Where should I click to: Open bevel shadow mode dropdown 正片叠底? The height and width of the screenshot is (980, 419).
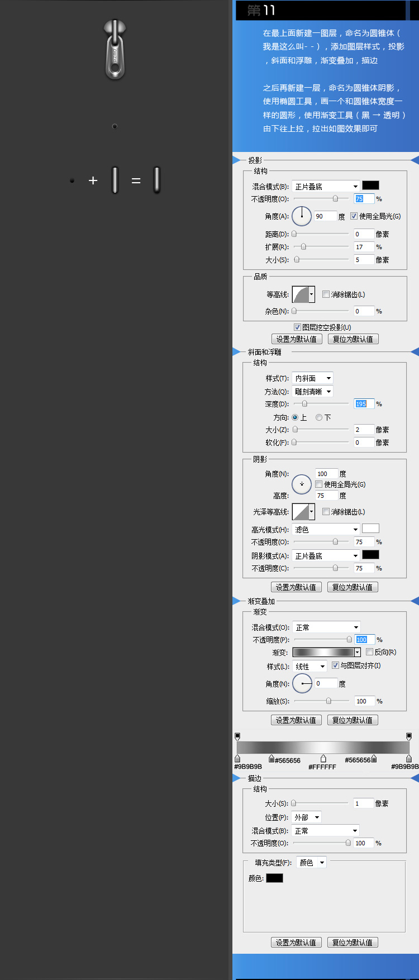click(x=326, y=556)
